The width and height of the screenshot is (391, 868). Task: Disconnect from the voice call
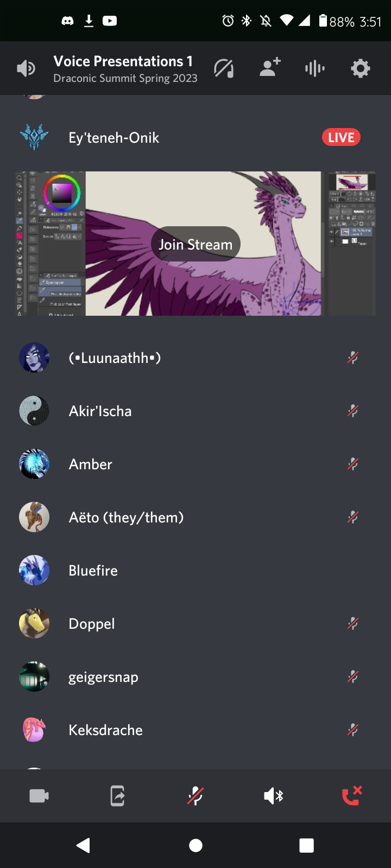pyautogui.click(x=351, y=795)
